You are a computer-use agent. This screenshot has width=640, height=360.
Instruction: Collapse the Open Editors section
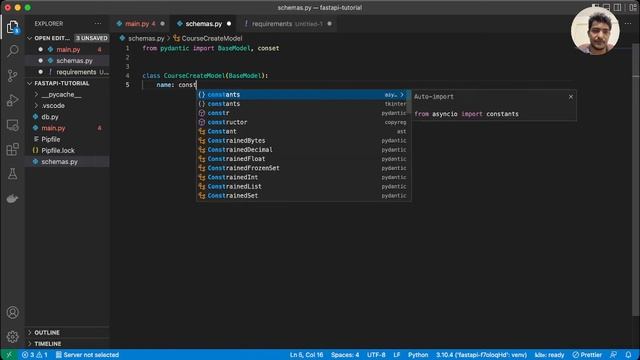coord(52,38)
